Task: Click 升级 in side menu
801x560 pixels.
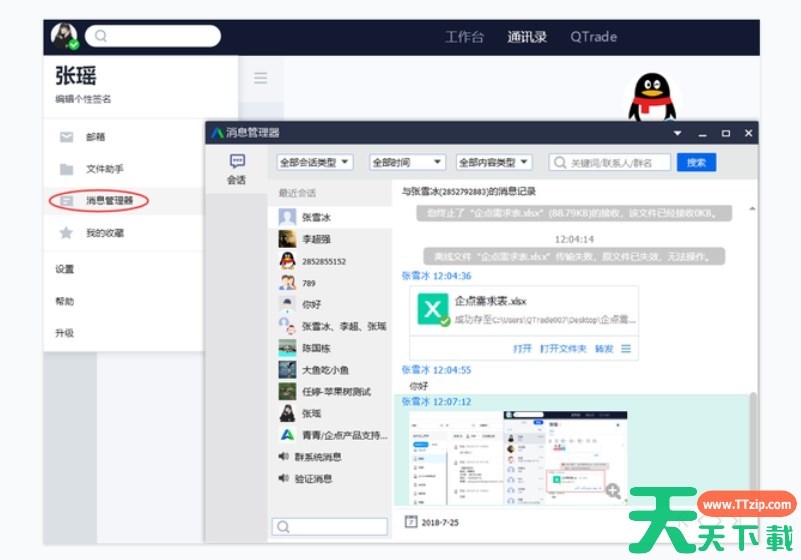Action: click(65, 333)
